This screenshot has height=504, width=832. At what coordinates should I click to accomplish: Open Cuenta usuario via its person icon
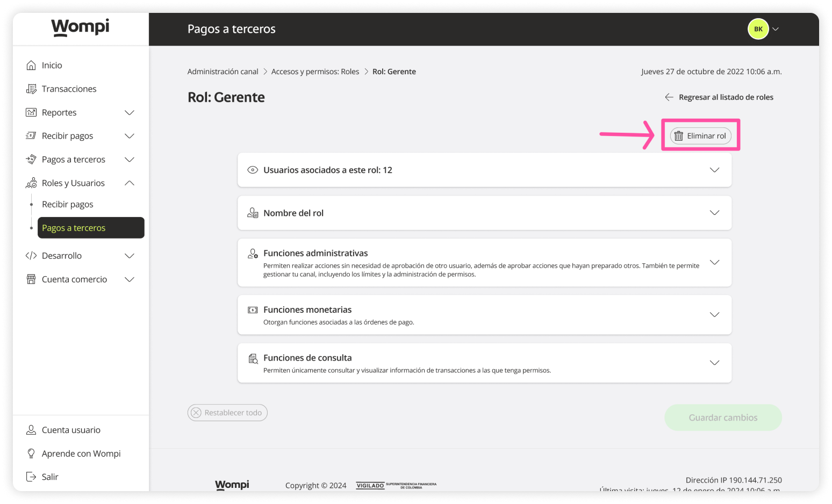[x=31, y=430]
